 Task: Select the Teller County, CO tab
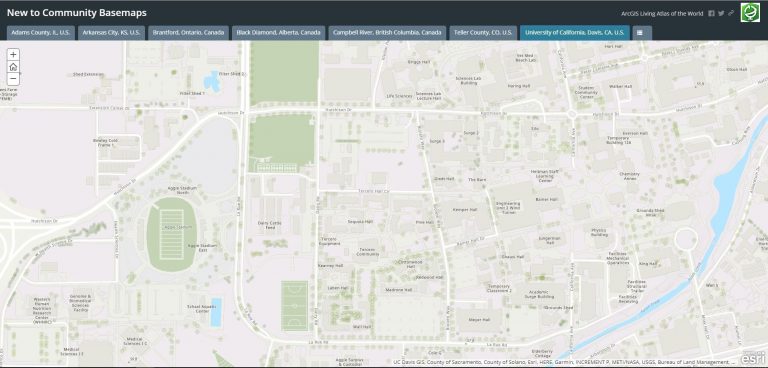point(483,33)
